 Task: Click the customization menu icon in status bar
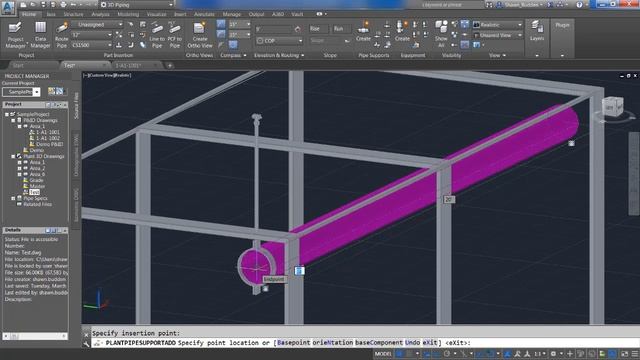point(635,353)
